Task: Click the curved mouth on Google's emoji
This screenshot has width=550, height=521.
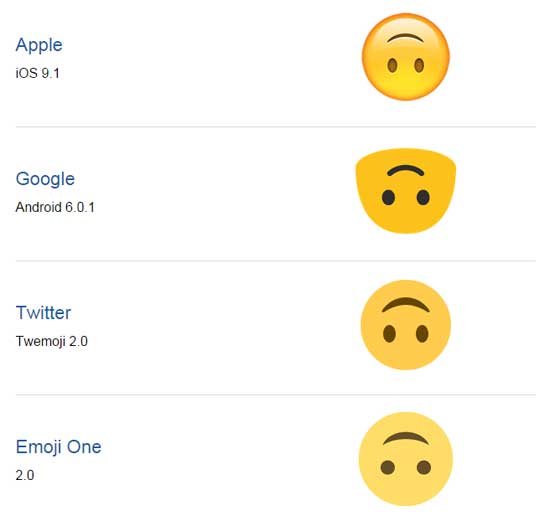Action: click(x=405, y=171)
